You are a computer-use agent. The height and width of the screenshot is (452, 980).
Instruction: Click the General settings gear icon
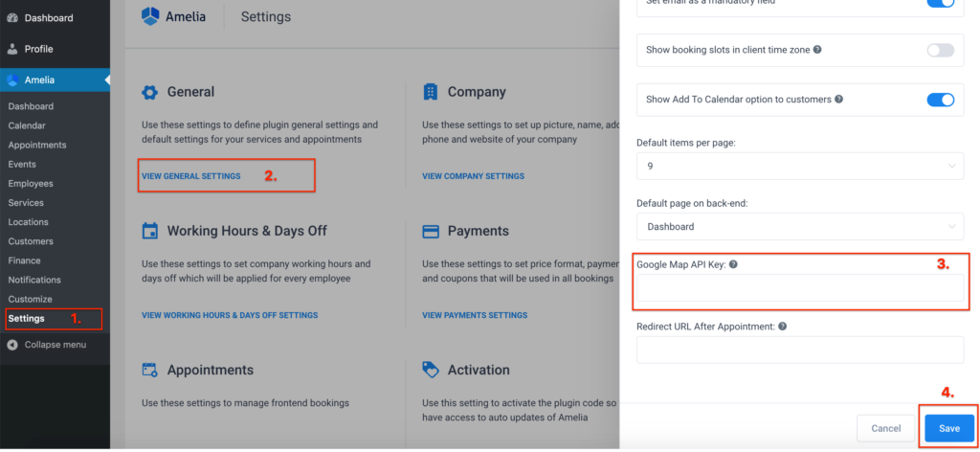pos(149,93)
